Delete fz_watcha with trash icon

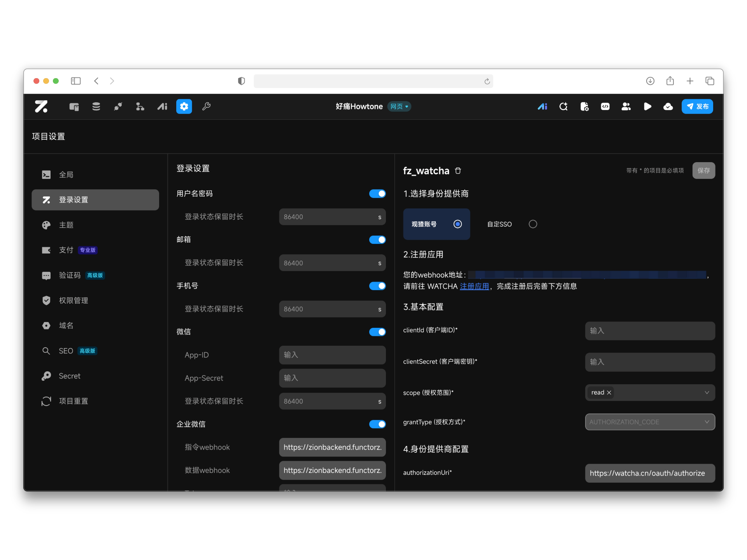458,171
